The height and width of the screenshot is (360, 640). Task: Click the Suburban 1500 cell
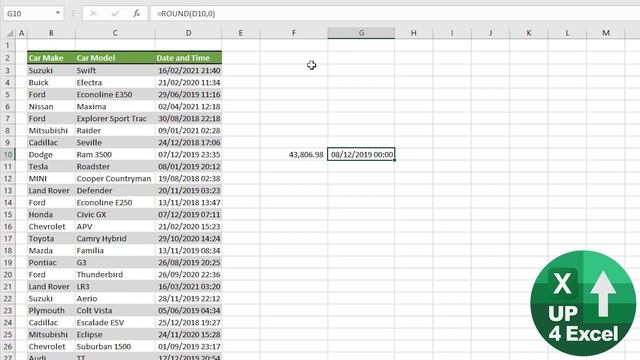[x=115, y=347]
